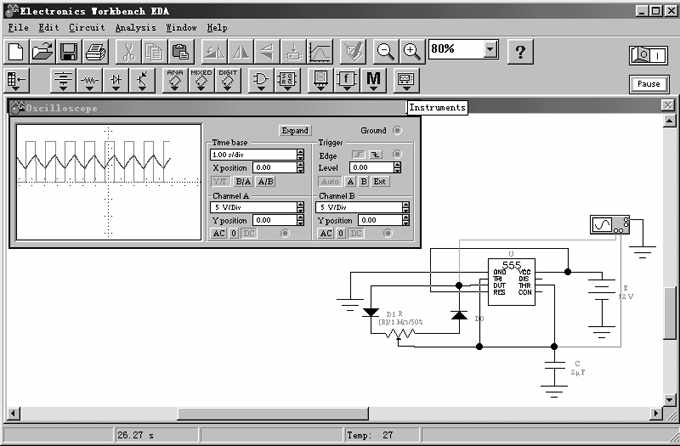Set trigger to falling edge
The image size is (680, 446).
[375, 154]
